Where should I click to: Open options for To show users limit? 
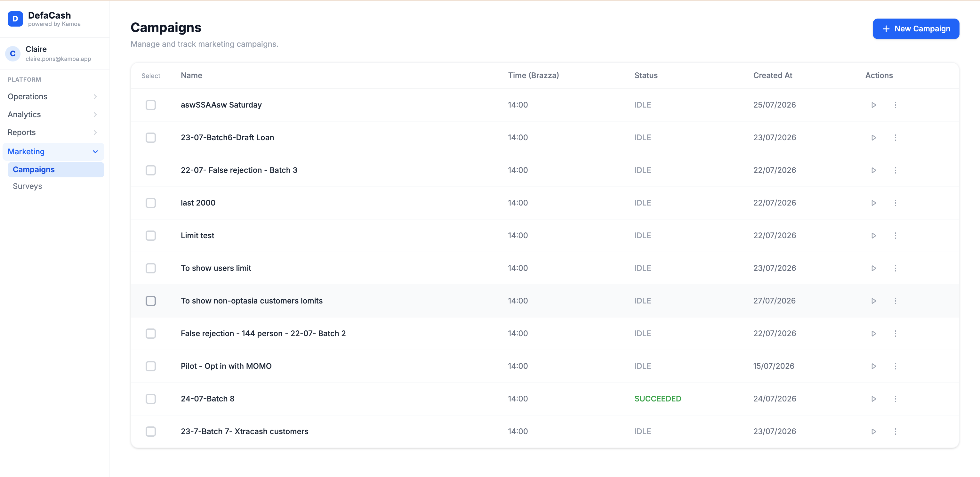895,269
